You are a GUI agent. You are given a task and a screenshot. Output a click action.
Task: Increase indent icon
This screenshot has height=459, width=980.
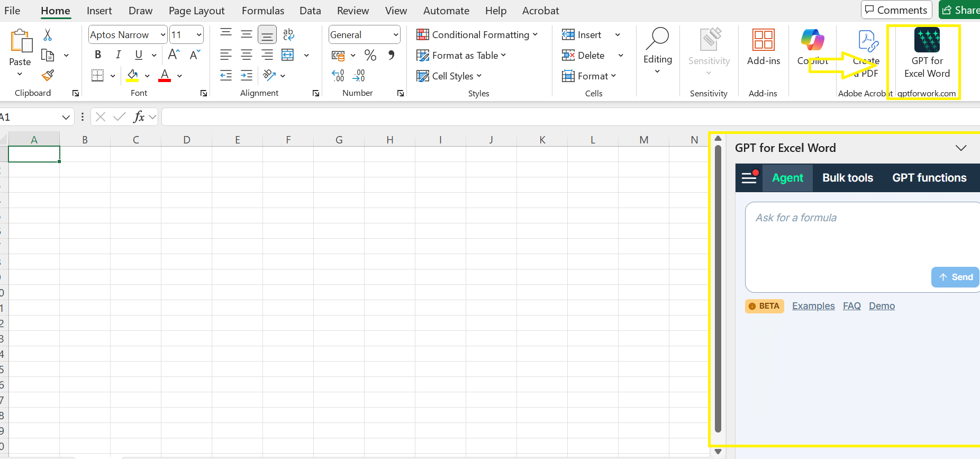pyautogui.click(x=247, y=76)
